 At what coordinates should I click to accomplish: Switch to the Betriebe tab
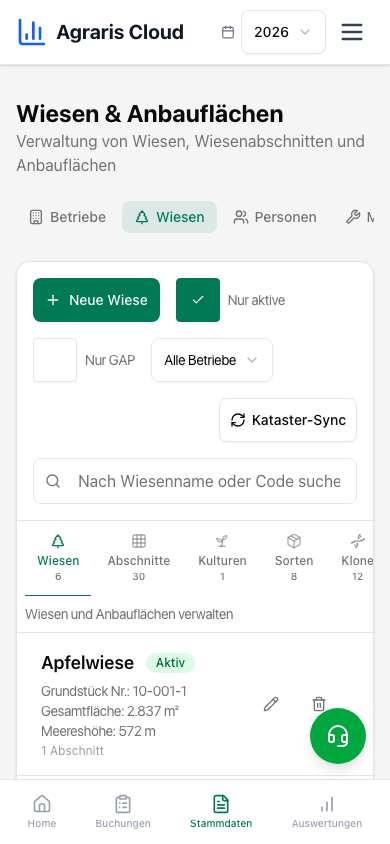pyautogui.click(x=67, y=217)
